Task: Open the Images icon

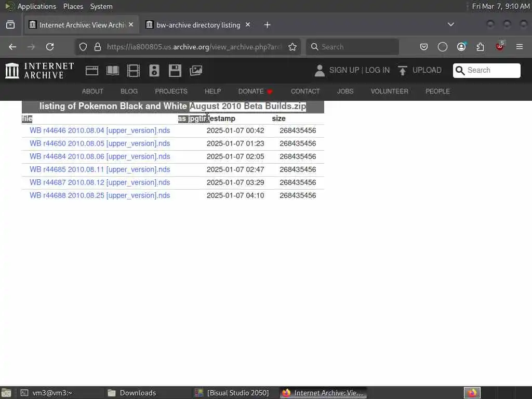Action: [x=196, y=71]
